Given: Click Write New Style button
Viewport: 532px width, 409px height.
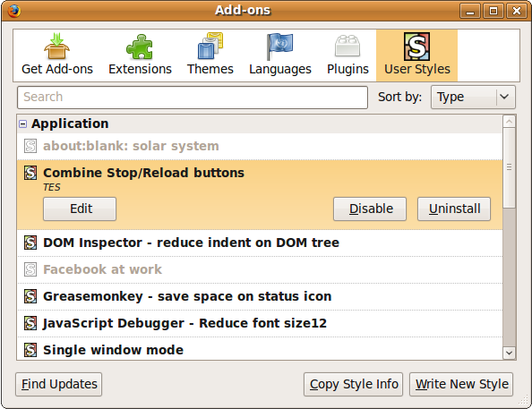Looking at the screenshot, I should point(461,384).
